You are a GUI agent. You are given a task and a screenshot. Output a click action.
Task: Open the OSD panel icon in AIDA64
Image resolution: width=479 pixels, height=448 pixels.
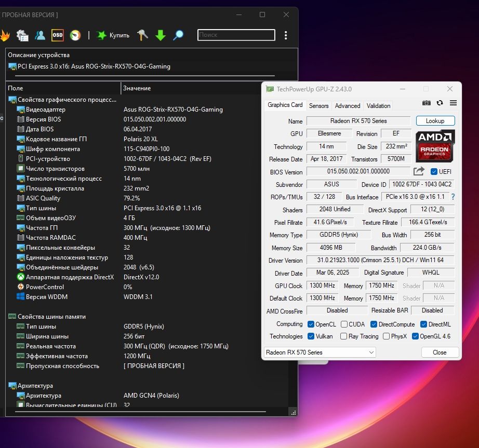pyautogui.click(x=58, y=35)
